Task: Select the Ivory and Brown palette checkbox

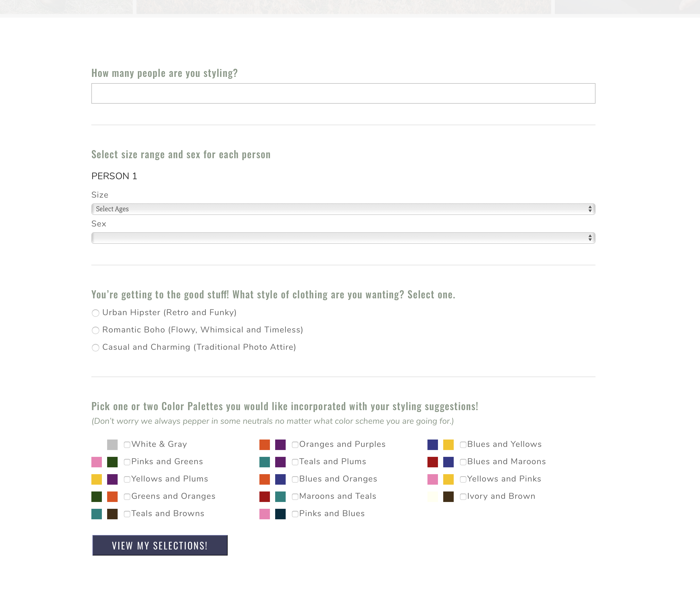Action: tap(463, 497)
